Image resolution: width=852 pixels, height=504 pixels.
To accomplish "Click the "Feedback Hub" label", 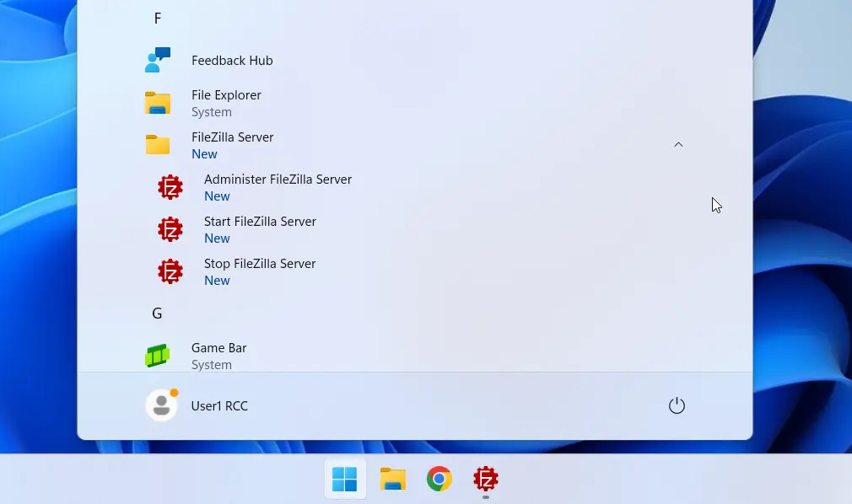I will 232,61.
